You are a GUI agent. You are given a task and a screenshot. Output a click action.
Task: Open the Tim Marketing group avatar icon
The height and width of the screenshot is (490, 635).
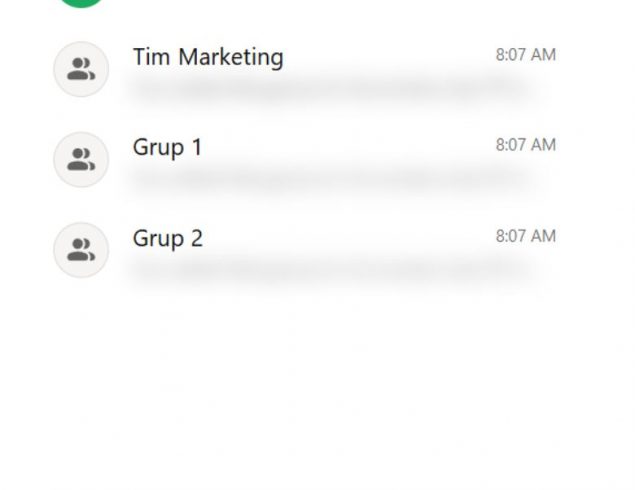[81, 69]
